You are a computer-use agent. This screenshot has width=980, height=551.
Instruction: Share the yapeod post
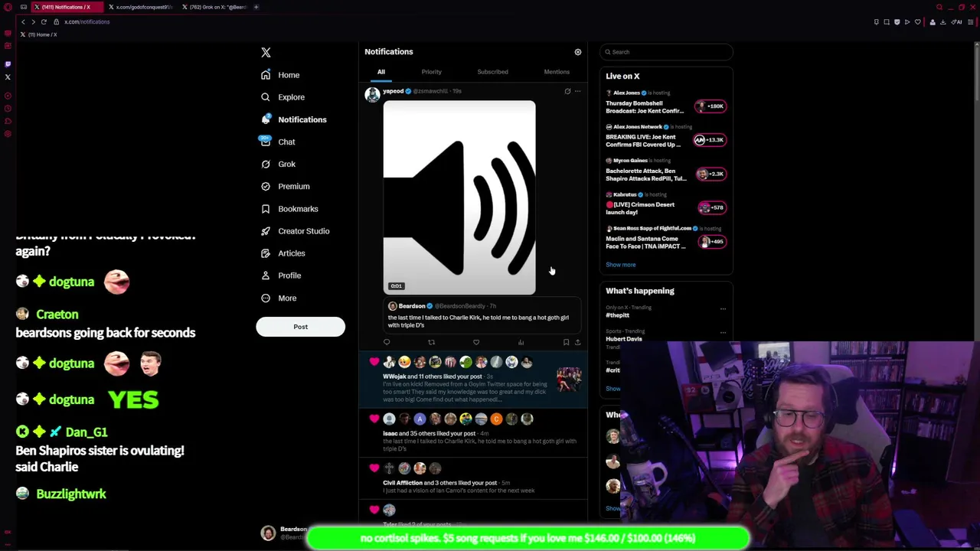coord(577,342)
